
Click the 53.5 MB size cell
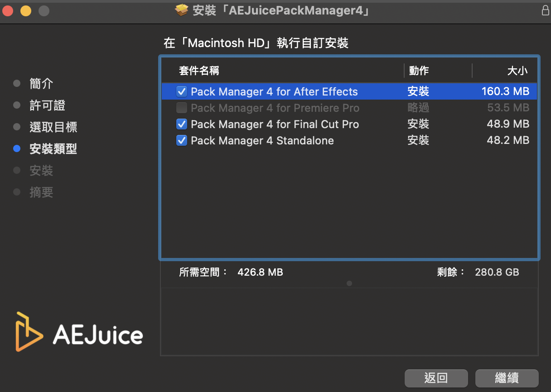tap(508, 108)
